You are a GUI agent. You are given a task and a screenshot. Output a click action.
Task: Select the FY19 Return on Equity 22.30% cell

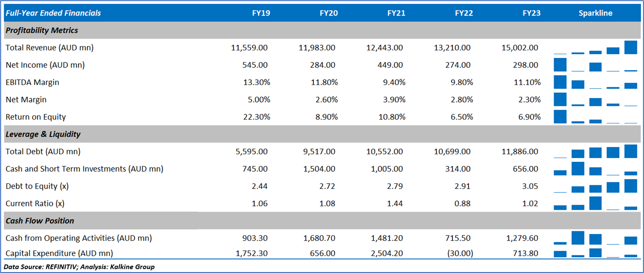coord(257,117)
